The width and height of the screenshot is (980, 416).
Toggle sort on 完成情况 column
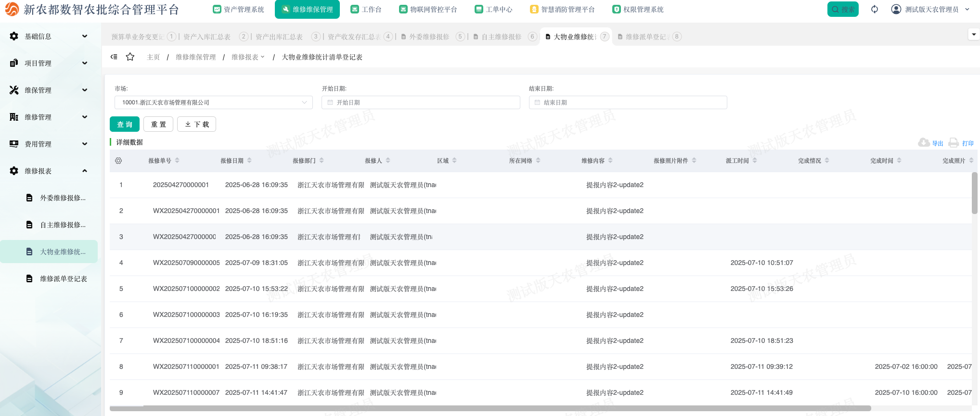pos(827,161)
